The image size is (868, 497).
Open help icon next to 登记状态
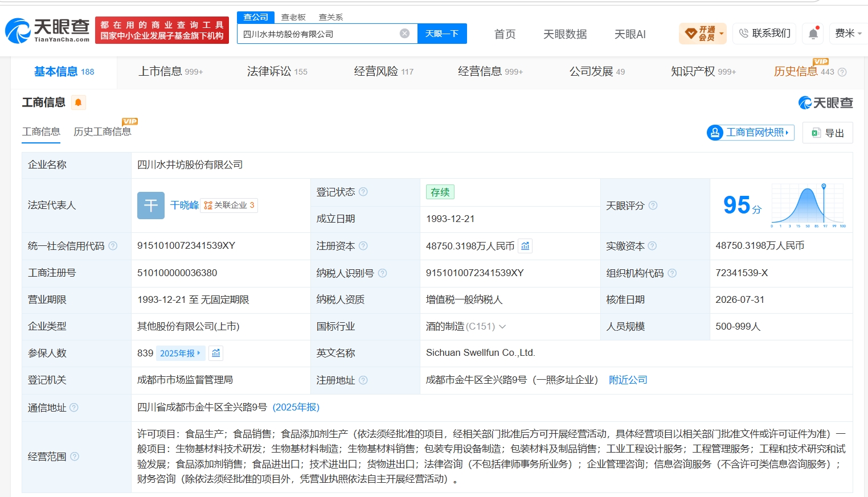363,192
